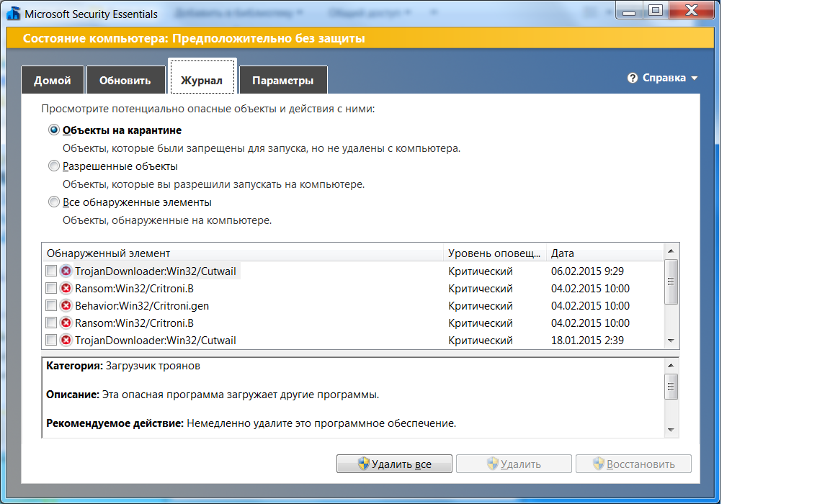This screenshot has width=830, height=504.
Task: Switch to the Домой tab
Action: (x=53, y=80)
